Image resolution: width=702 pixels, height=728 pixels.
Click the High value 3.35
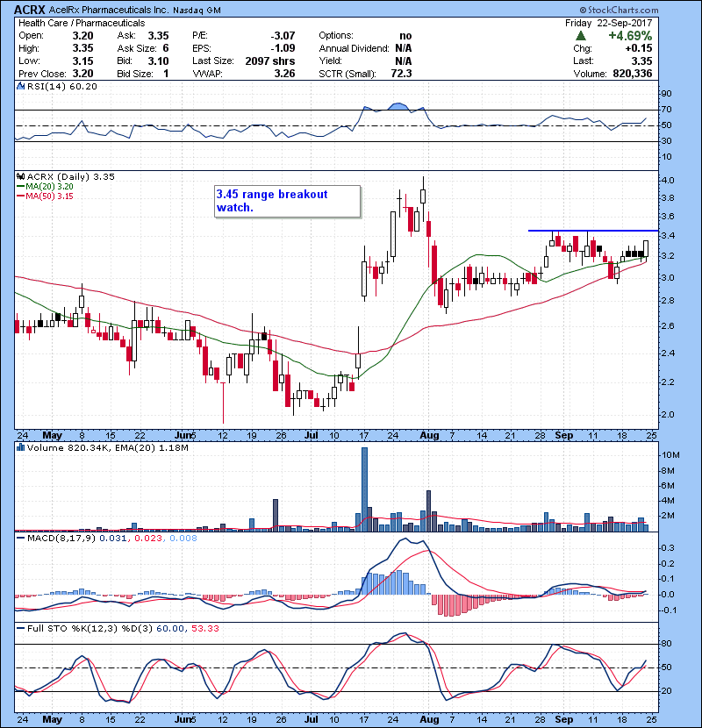pyautogui.click(x=83, y=48)
